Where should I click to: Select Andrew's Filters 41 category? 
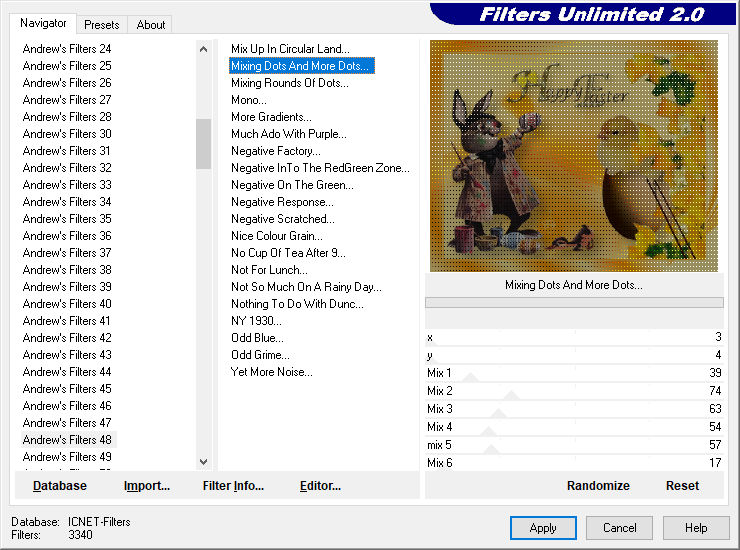coord(67,321)
